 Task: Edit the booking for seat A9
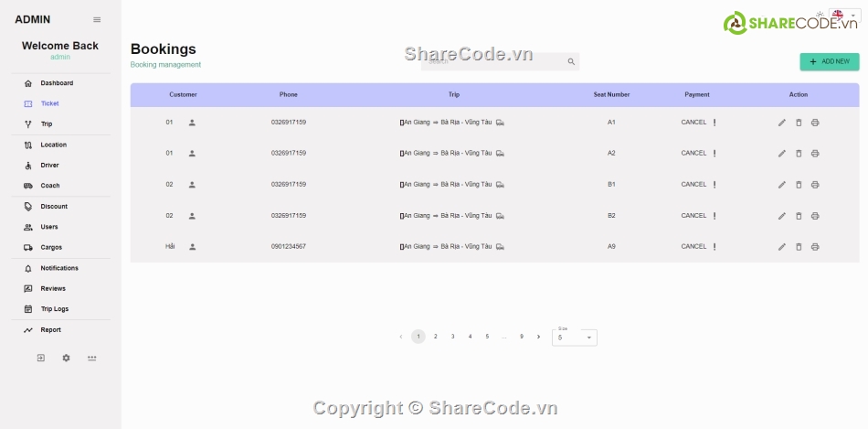tap(781, 247)
